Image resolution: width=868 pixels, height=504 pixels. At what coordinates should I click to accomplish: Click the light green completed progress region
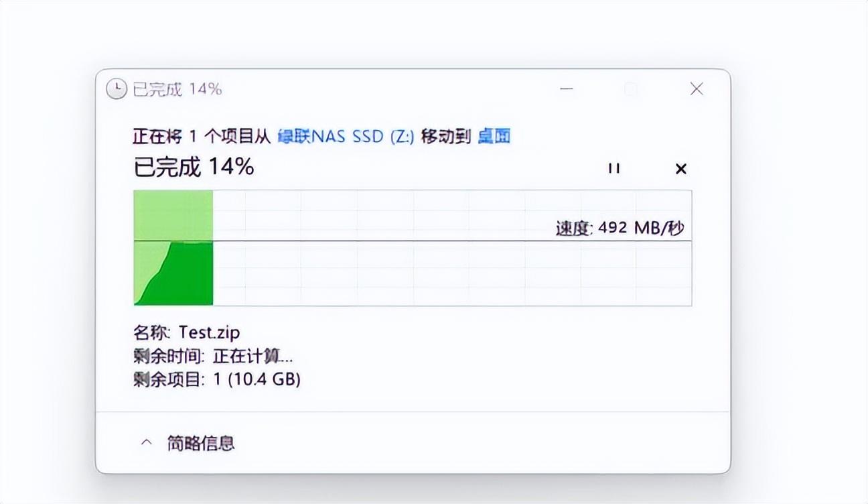pos(173,214)
